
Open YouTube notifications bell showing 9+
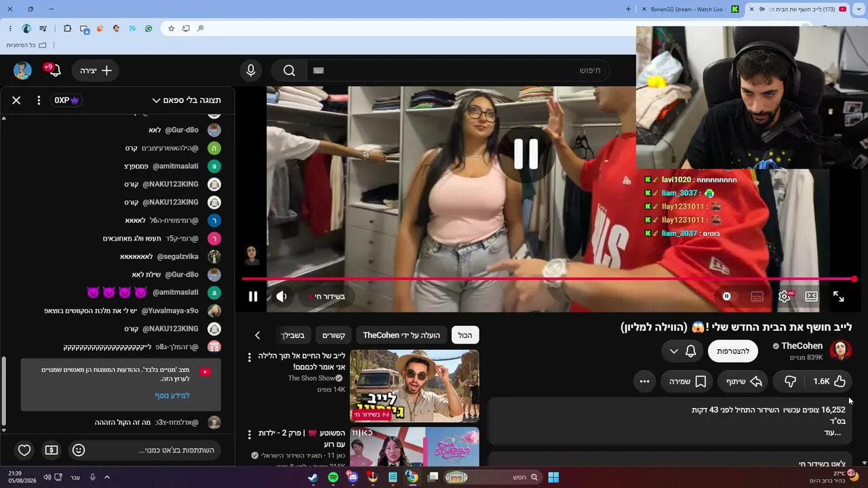(x=54, y=70)
